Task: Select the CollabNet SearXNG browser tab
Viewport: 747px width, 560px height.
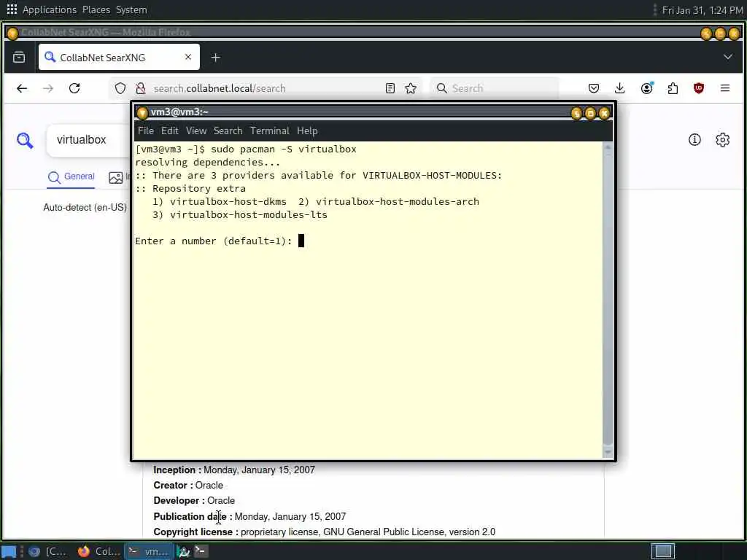Action: tap(119, 57)
